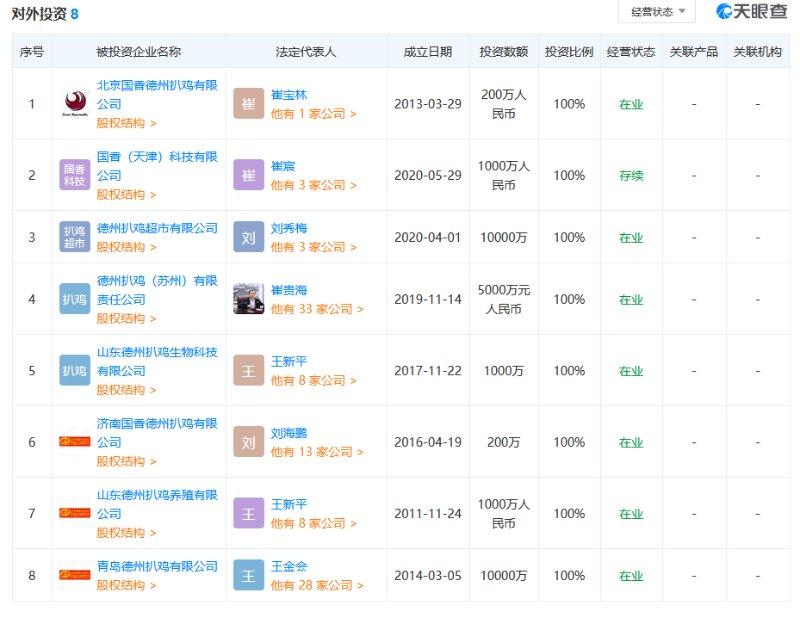Click 他有 1 家公司 under 崔宝林

click(x=313, y=114)
